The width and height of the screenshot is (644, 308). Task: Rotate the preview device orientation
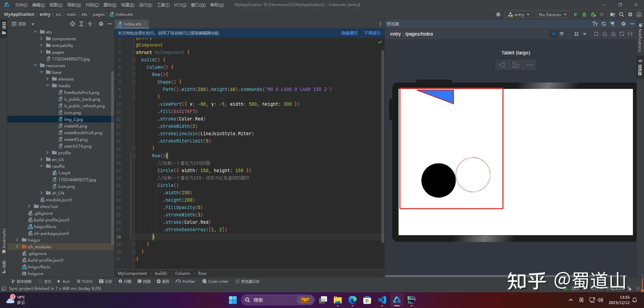click(516, 65)
